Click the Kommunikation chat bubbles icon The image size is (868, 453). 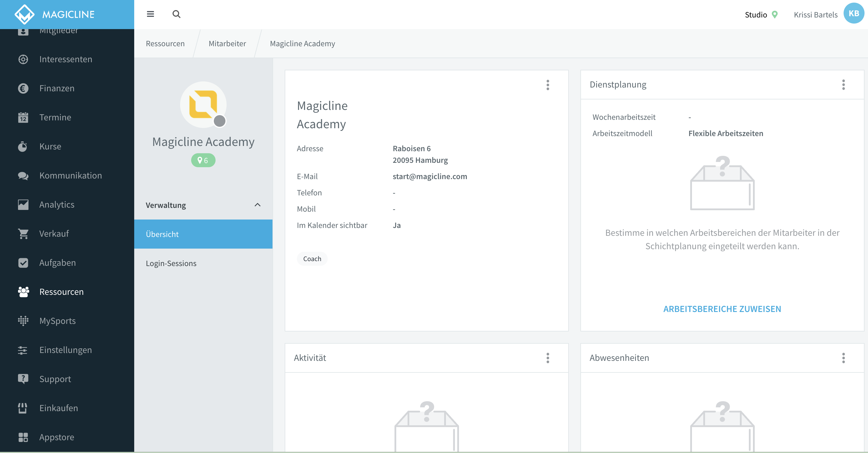(23, 176)
